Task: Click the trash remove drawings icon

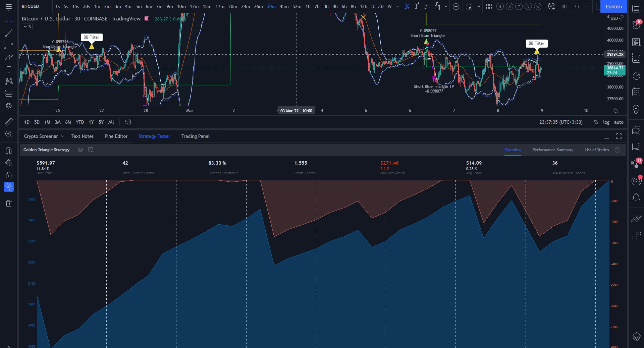Action: pyautogui.click(x=9, y=203)
